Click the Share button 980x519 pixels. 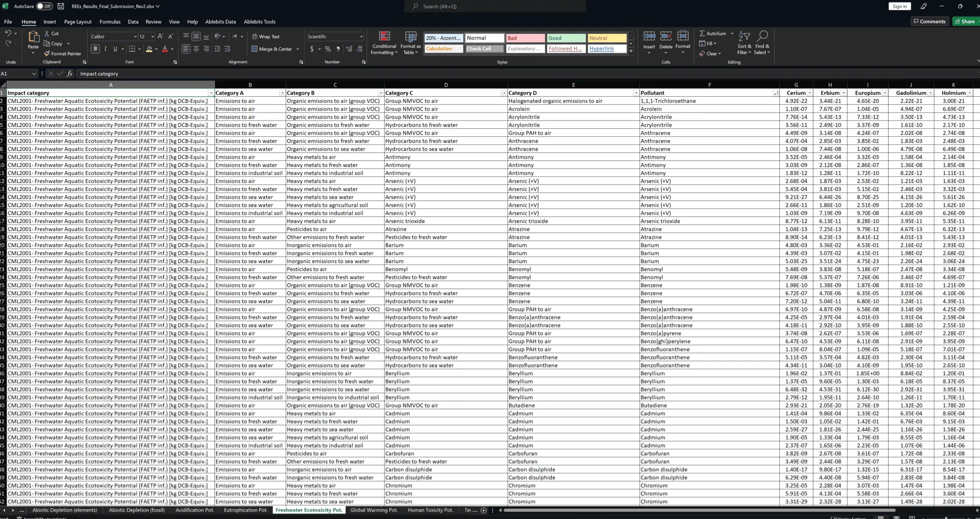click(x=965, y=21)
